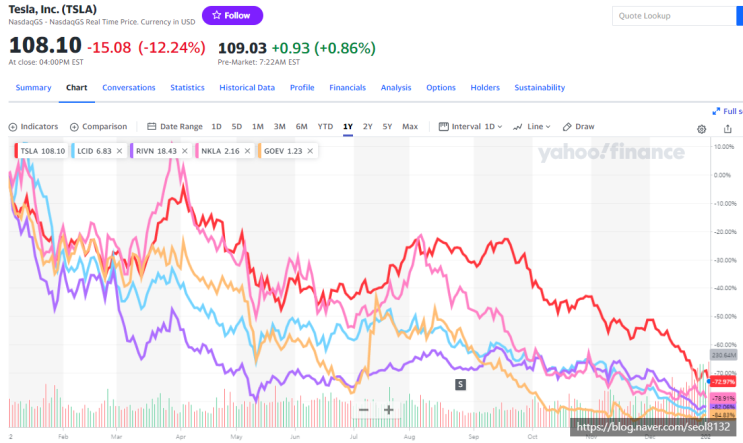This screenshot has width=743, height=443.
Task: Zoom out chart with minus button
Action: click(363, 410)
